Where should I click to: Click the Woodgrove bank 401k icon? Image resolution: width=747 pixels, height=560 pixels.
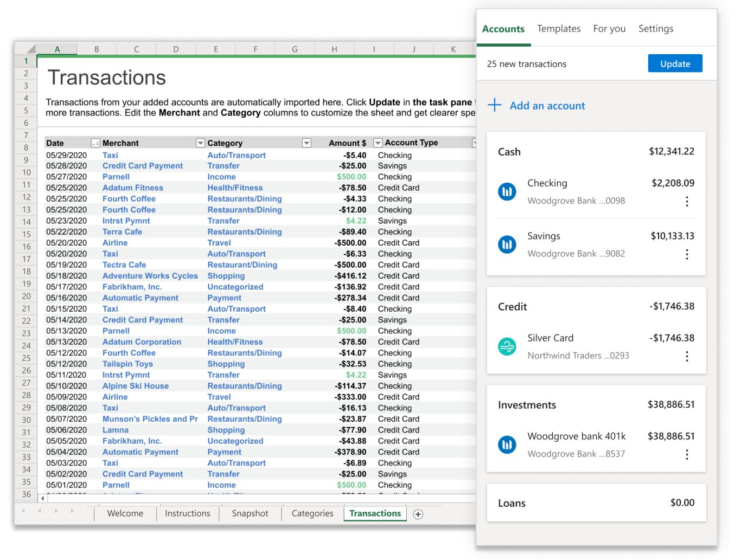click(x=507, y=445)
